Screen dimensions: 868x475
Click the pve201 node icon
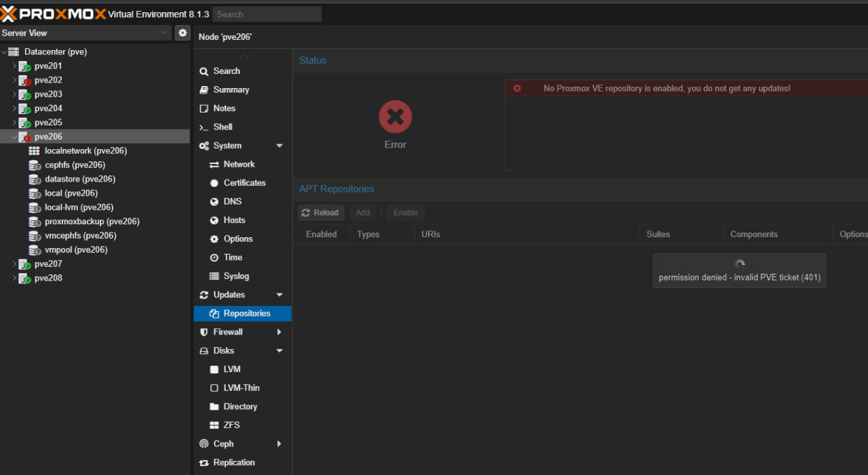coord(24,66)
